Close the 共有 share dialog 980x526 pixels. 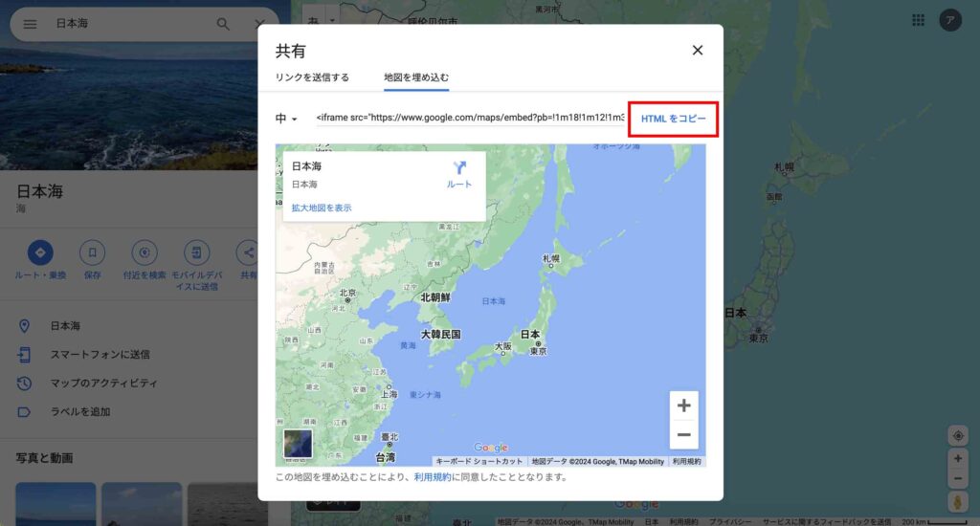pyautogui.click(x=698, y=50)
